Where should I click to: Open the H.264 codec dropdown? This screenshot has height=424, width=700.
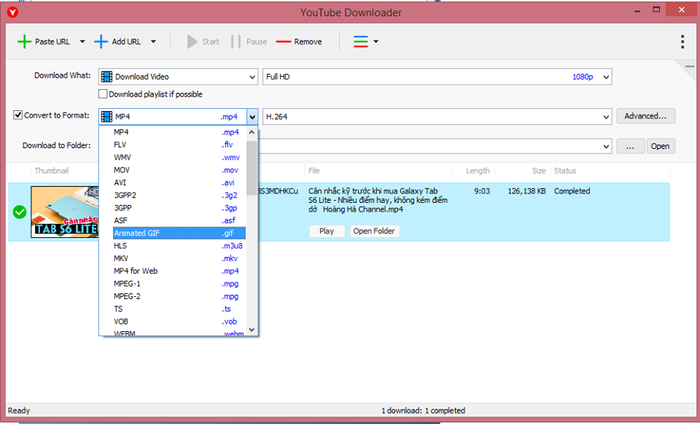(437, 117)
